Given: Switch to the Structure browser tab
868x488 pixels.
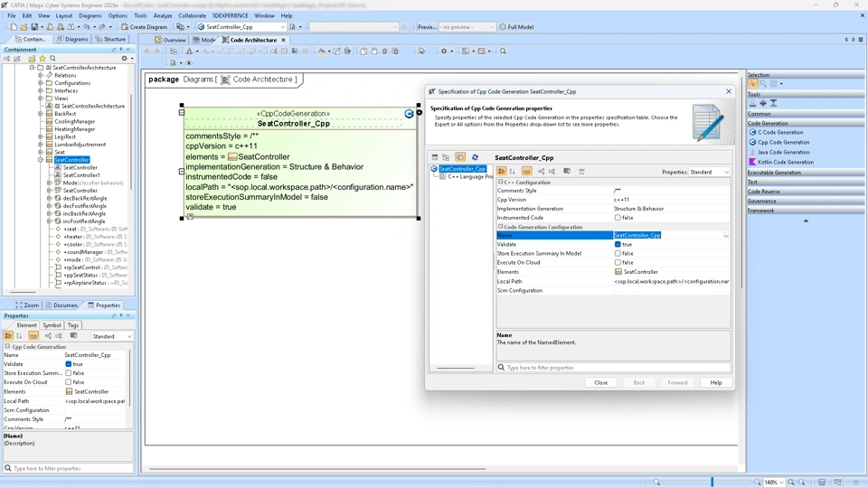Looking at the screenshot, I should 110,39.
